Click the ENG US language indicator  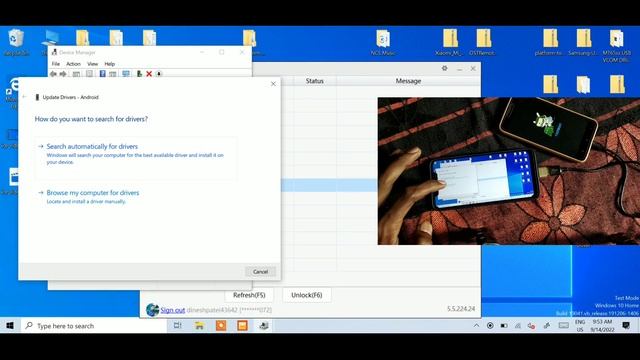(x=580, y=326)
